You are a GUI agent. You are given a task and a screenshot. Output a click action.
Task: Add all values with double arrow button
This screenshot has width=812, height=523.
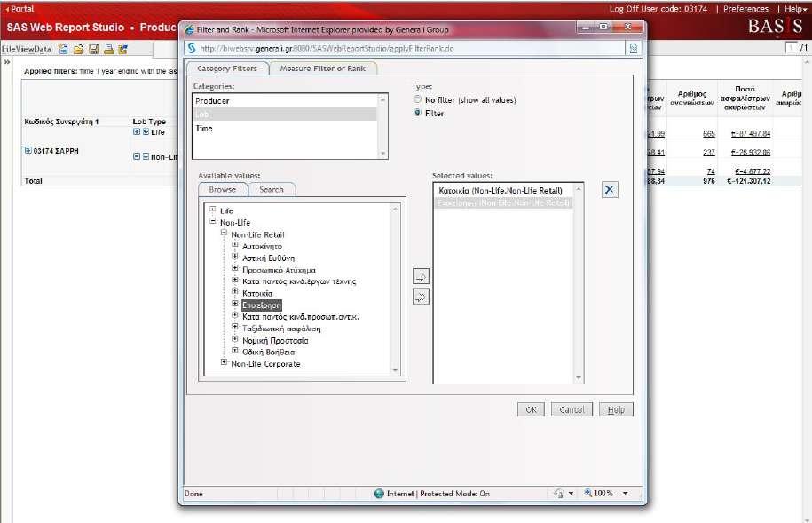click(421, 297)
